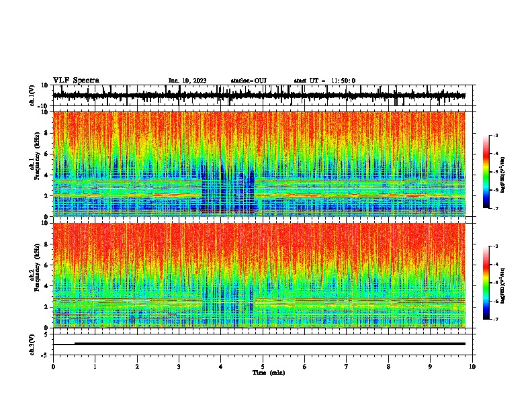The image size is (532, 411).
Task: Click tick label '1' on the time axis
Action: point(95,367)
